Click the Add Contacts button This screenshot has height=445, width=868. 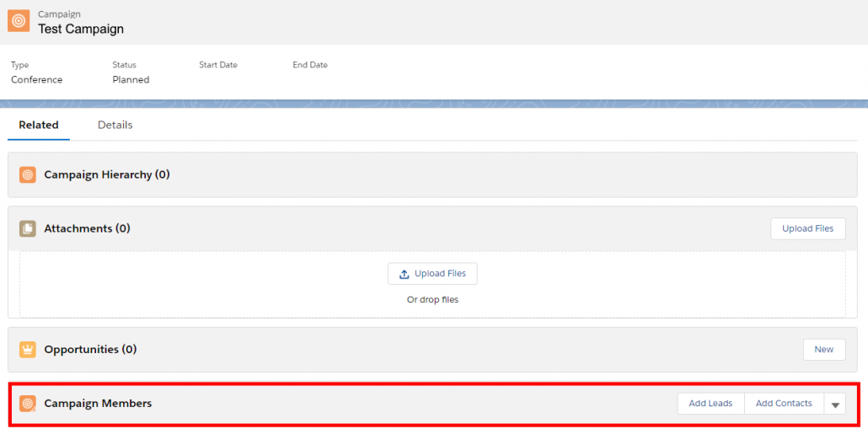point(784,404)
